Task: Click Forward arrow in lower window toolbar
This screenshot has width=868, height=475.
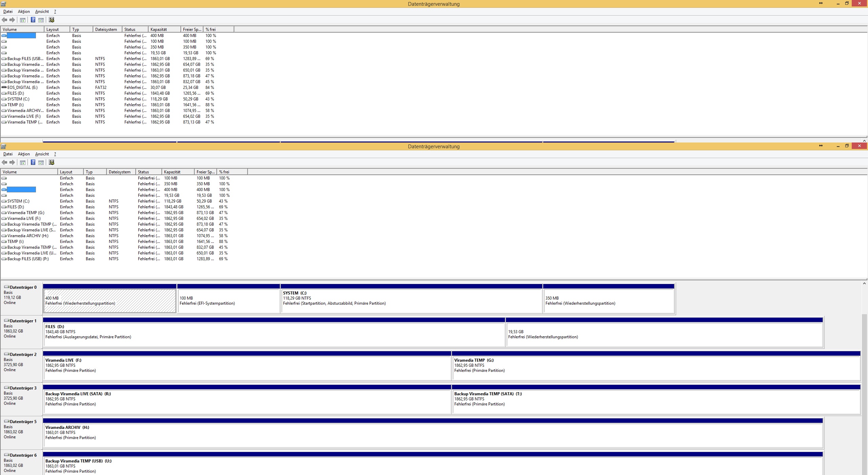Action: tap(12, 163)
